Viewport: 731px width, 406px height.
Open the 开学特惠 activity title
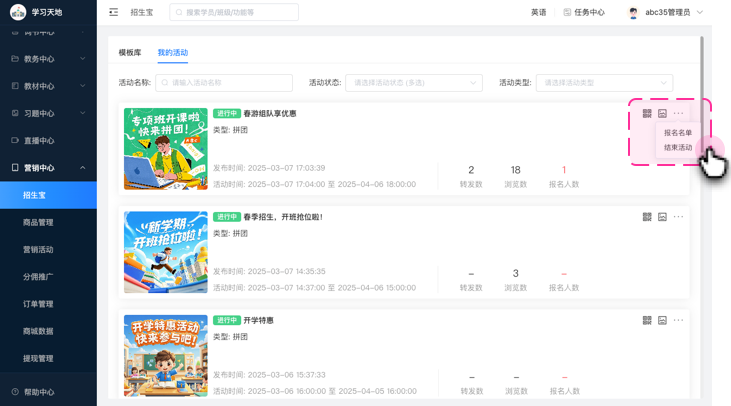258,320
